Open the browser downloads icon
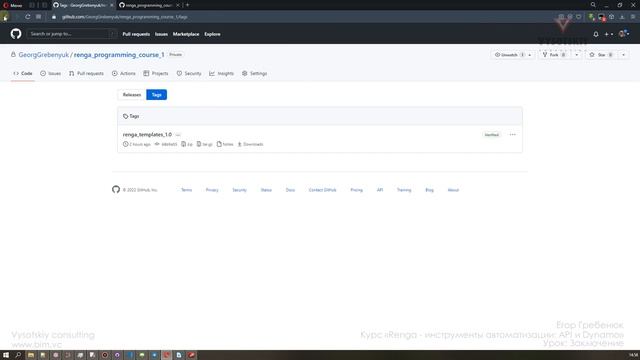Image resolution: width=640 pixels, height=360 pixels. (x=622, y=17)
